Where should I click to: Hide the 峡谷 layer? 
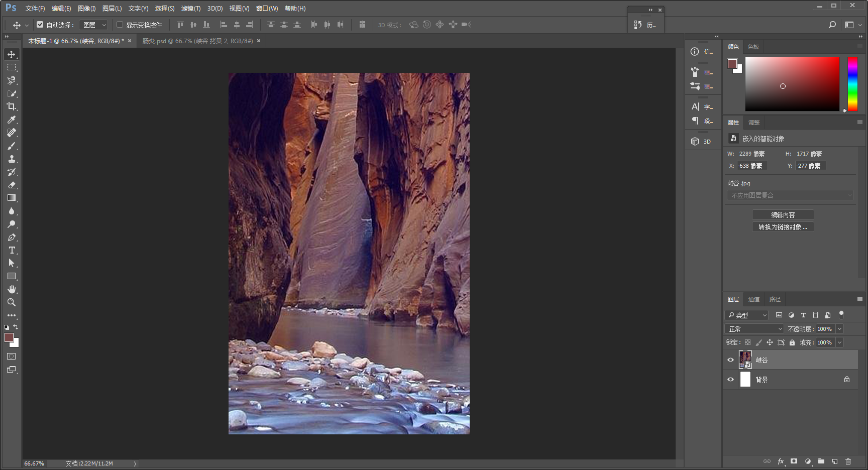[730, 360]
